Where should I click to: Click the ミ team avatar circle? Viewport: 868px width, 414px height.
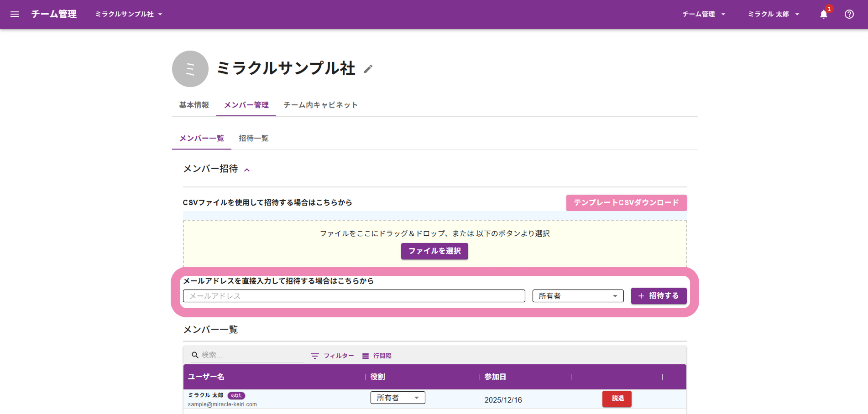(190, 69)
